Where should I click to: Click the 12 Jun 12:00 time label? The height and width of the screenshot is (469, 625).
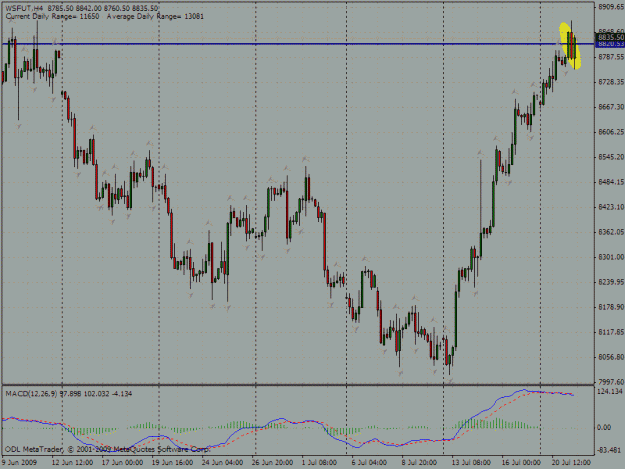pos(72,462)
